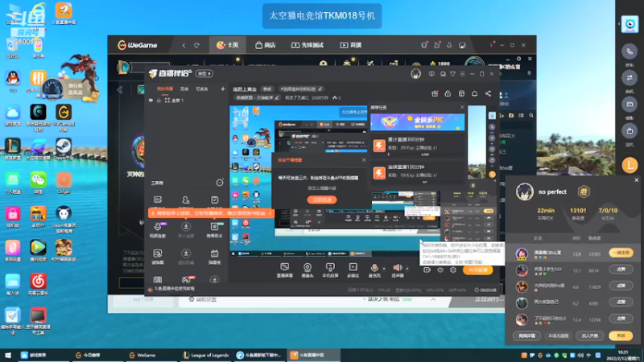Select the 累计直播300分钟 task
The image size is (644, 362).
(x=417, y=146)
